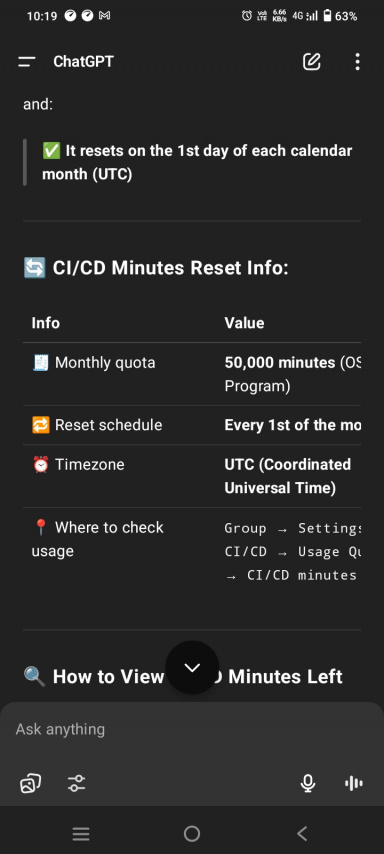Attach a photo using the image icon
Image resolution: width=384 pixels, height=854 pixels.
pos(30,783)
